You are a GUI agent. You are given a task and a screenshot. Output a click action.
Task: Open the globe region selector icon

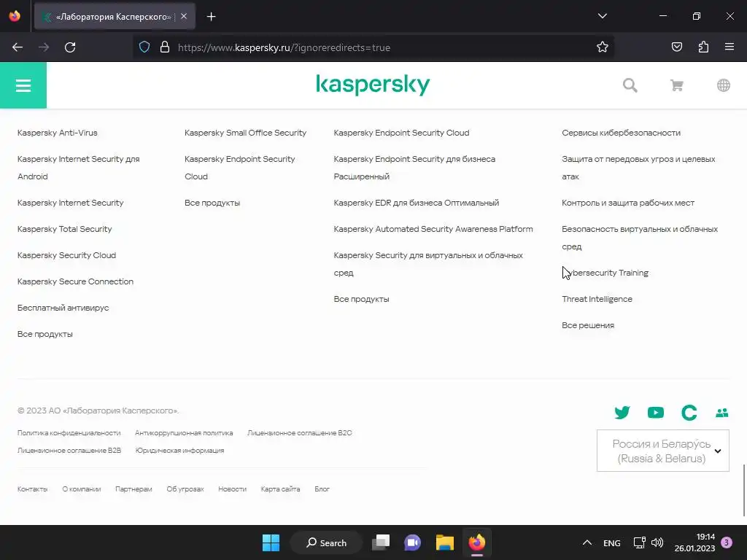(723, 85)
